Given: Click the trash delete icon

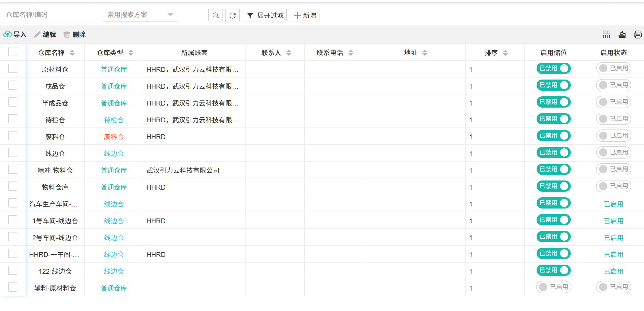Looking at the screenshot, I should [67, 34].
